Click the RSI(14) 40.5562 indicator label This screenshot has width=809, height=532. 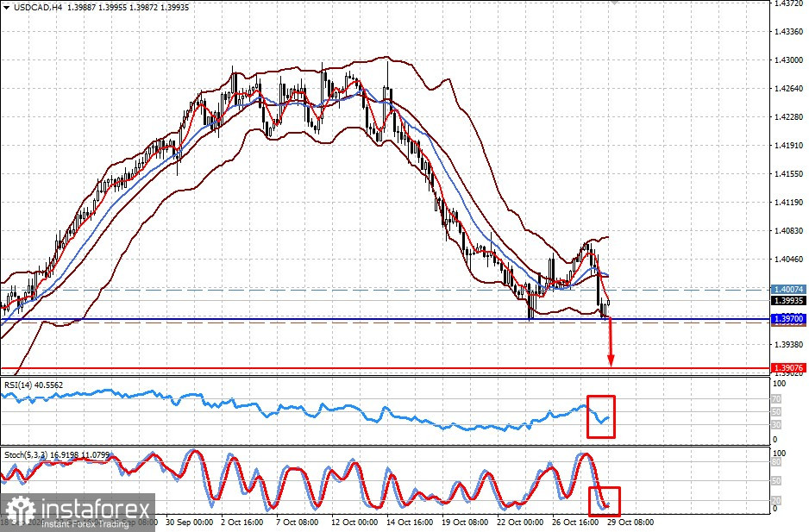(34, 385)
